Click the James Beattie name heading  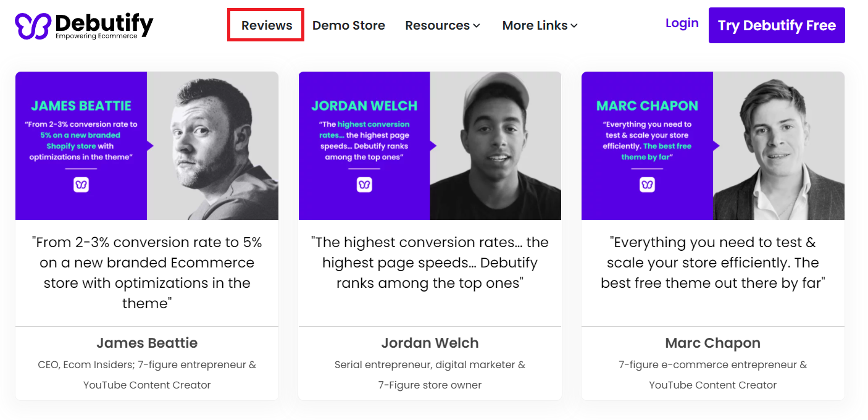(147, 343)
